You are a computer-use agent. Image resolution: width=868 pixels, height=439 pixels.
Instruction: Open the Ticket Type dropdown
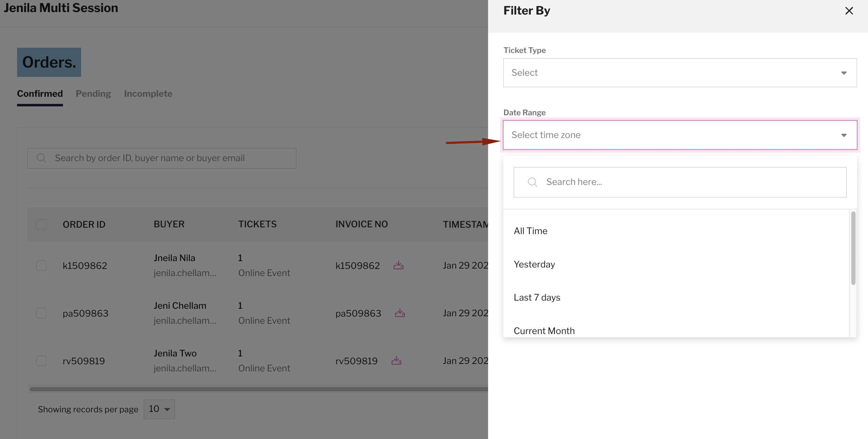(x=680, y=73)
